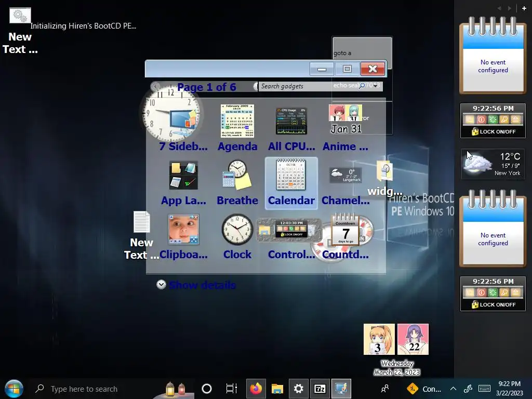Select the App Launcher gadget

183,183
